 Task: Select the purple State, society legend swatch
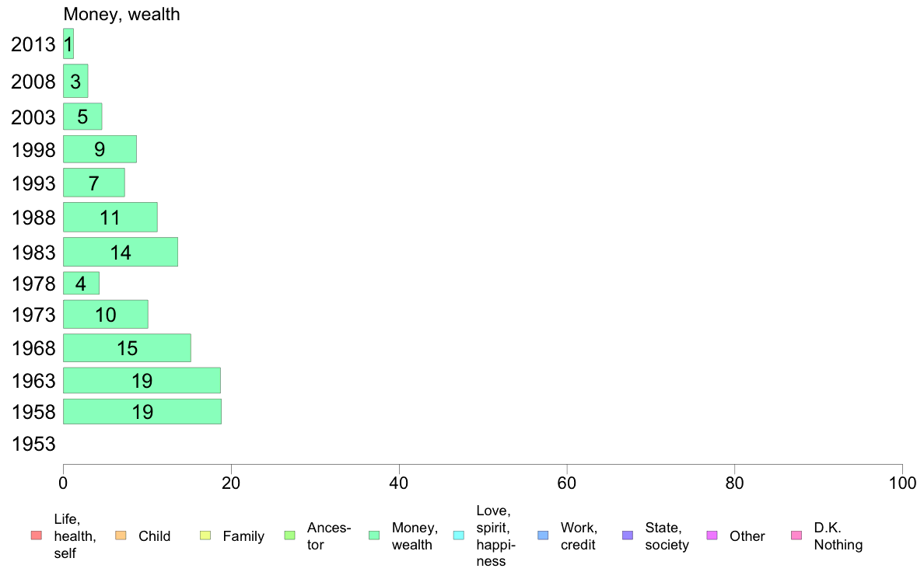628,535
